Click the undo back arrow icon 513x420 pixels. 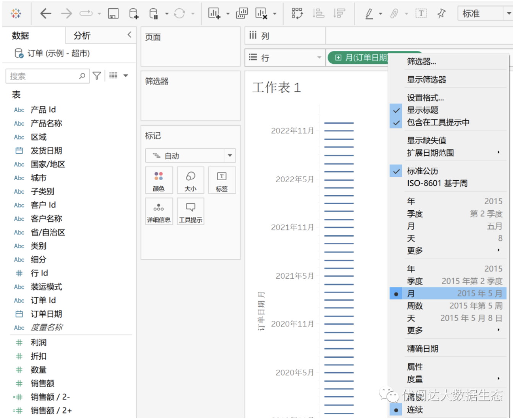(45, 14)
